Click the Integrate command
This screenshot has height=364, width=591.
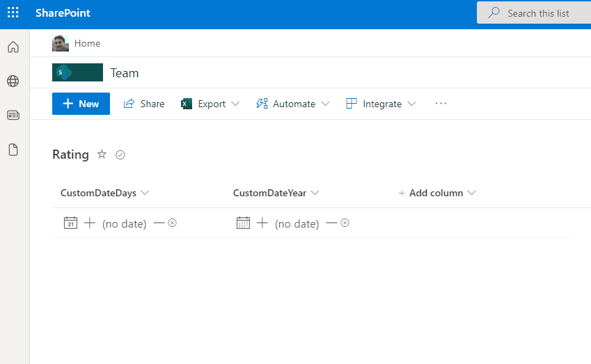(x=374, y=104)
